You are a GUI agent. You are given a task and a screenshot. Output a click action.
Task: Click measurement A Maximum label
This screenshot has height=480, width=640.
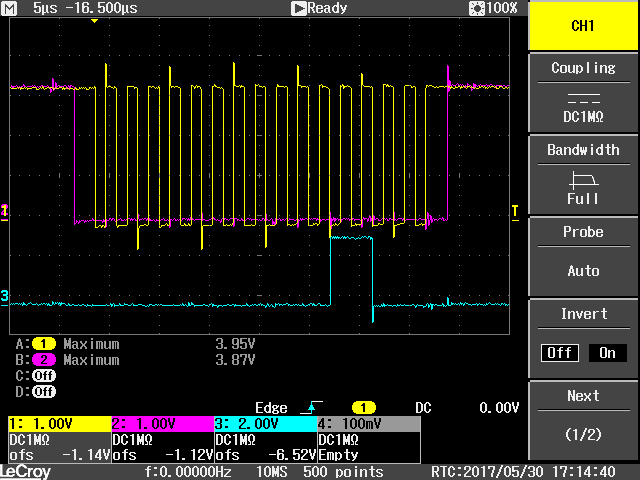(x=91, y=344)
